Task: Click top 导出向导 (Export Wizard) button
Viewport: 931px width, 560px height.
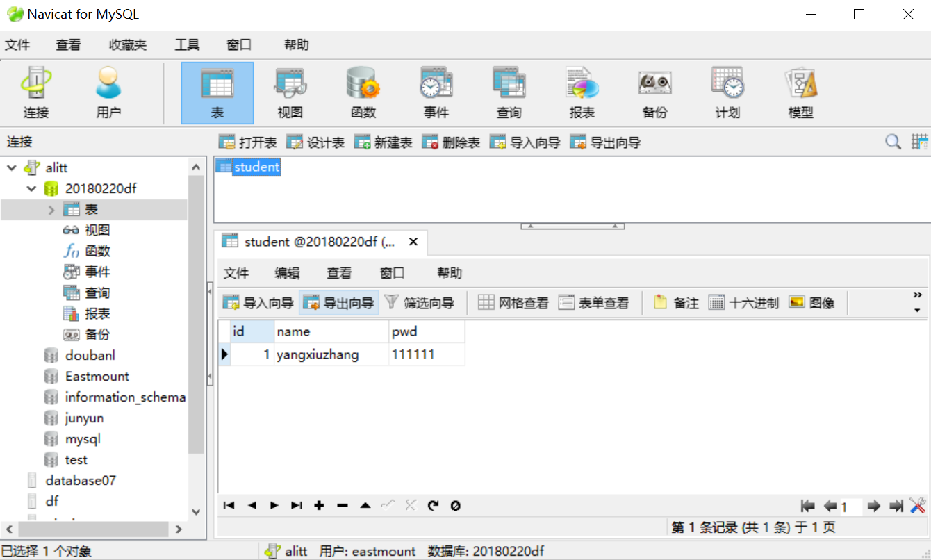Action: point(605,142)
